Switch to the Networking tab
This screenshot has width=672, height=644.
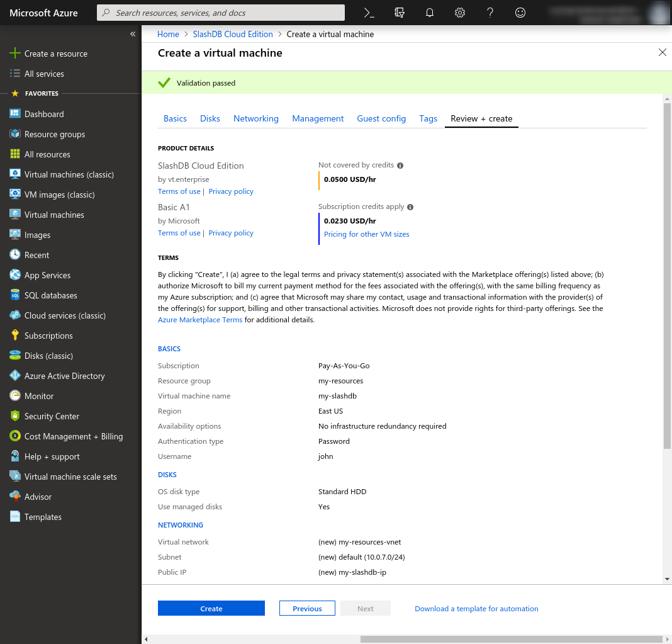pyautogui.click(x=255, y=118)
